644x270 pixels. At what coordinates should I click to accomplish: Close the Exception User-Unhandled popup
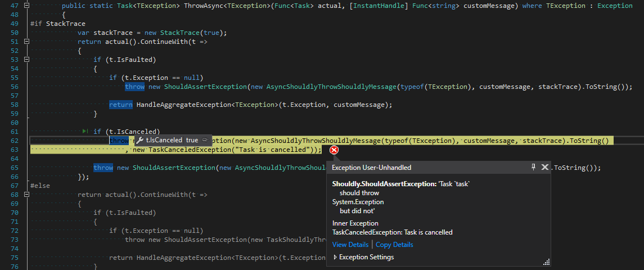pos(545,167)
